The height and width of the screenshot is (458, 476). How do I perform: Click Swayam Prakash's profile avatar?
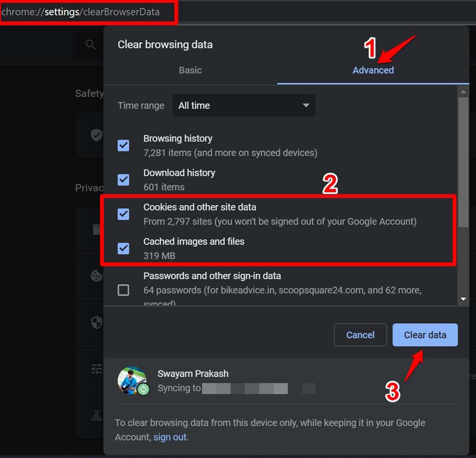tap(132, 380)
